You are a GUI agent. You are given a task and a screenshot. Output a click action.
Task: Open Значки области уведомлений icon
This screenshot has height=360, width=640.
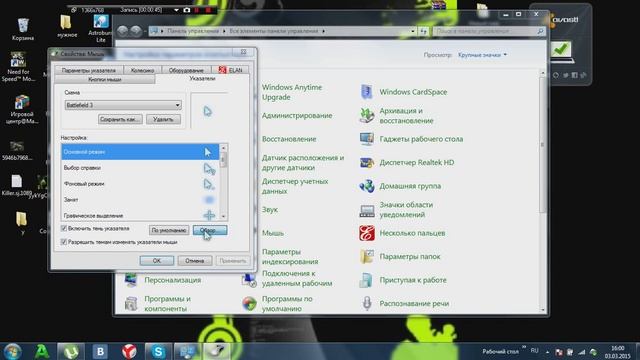pyautogui.click(x=367, y=210)
